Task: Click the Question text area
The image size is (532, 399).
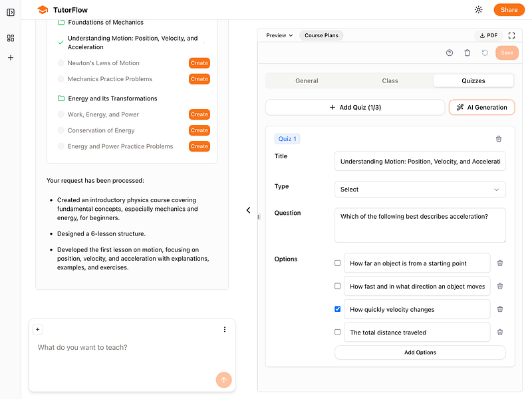Action: [x=420, y=225]
